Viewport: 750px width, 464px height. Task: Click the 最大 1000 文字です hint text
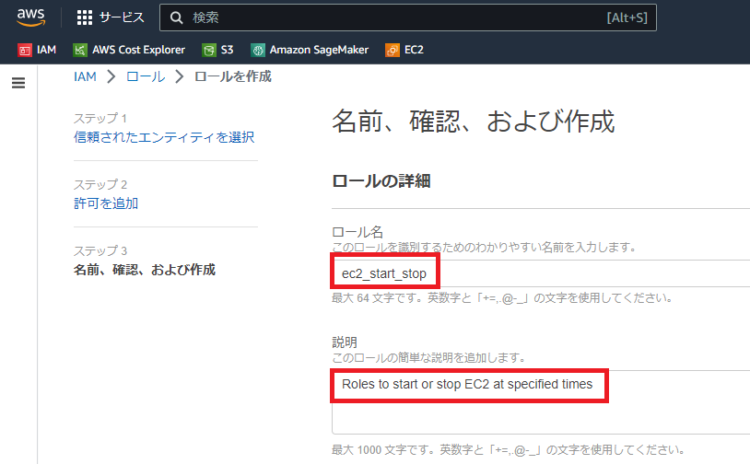[x=508, y=450]
